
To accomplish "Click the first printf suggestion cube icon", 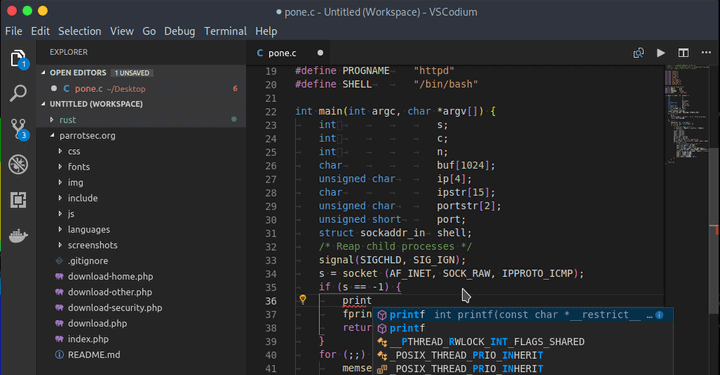I will coord(382,315).
